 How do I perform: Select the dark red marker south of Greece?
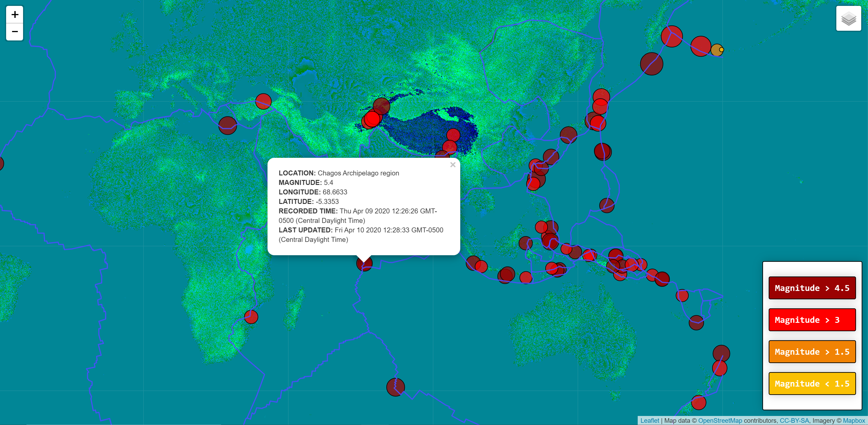click(x=227, y=126)
